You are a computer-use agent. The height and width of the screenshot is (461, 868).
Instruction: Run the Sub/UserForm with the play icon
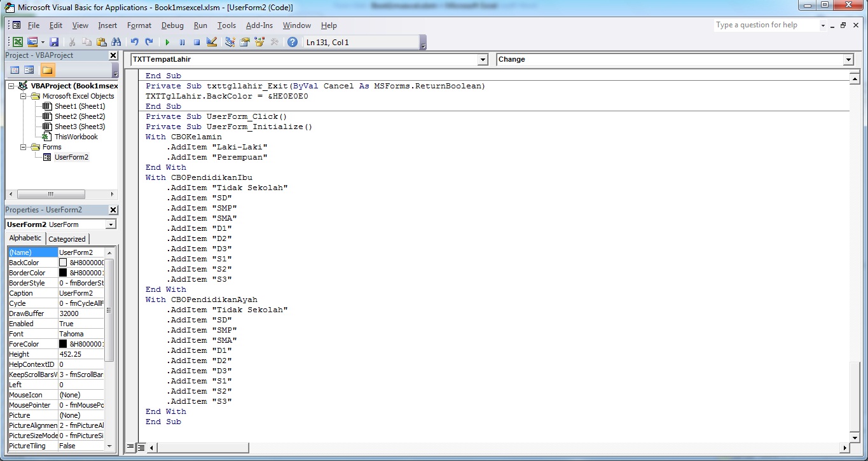pos(168,42)
